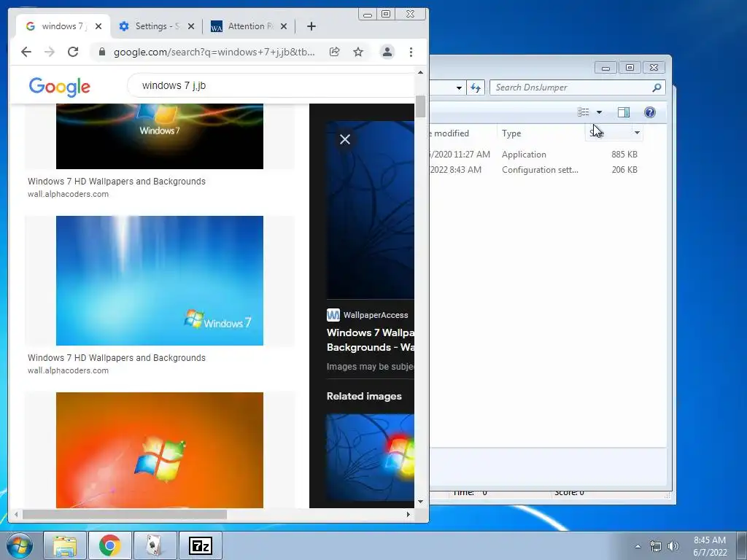Close the image preview panel X

coord(345,139)
